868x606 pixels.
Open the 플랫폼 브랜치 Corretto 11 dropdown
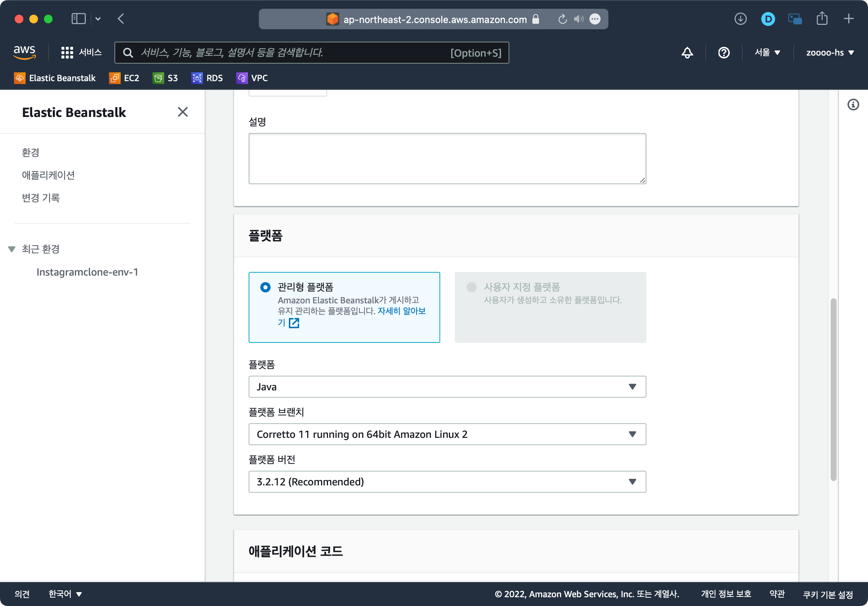click(x=447, y=434)
